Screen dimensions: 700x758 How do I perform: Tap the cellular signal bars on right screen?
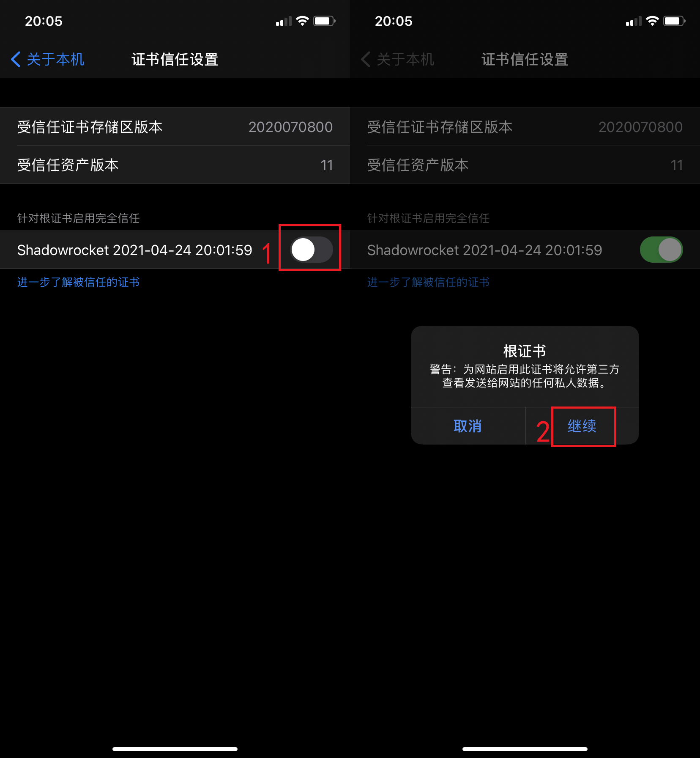634,21
